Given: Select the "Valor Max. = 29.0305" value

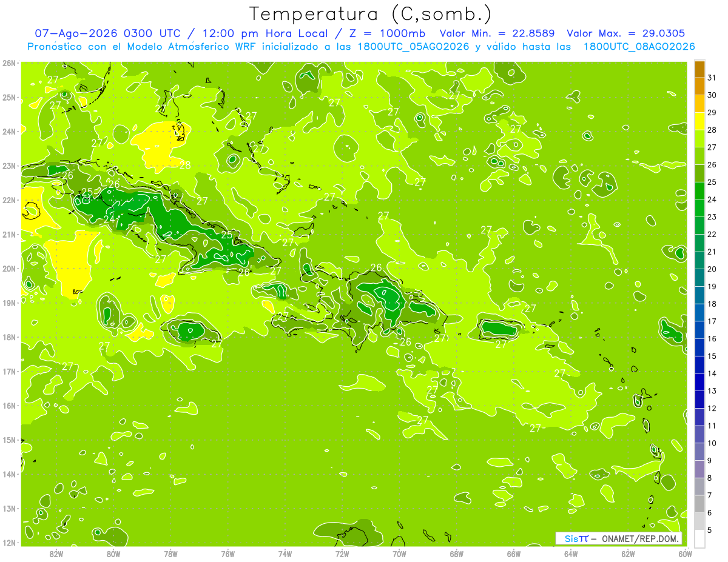Looking at the screenshot, I should (x=626, y=33).
